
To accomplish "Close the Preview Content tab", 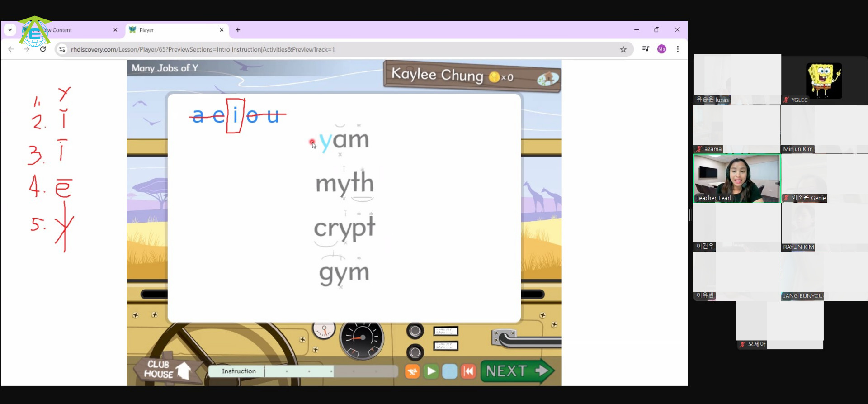I will (x=115, y=30).
